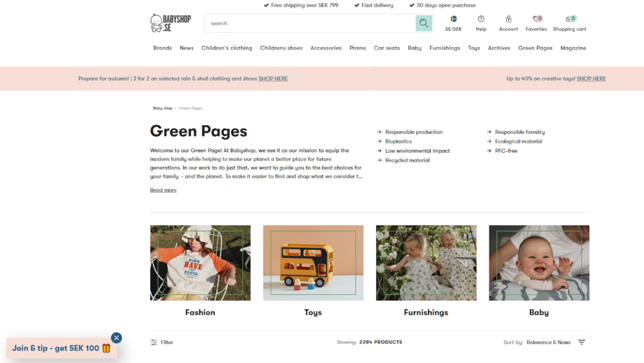
Task: Click SHOP HERE for rain clothing offer
Action: (x=273, y=79)
